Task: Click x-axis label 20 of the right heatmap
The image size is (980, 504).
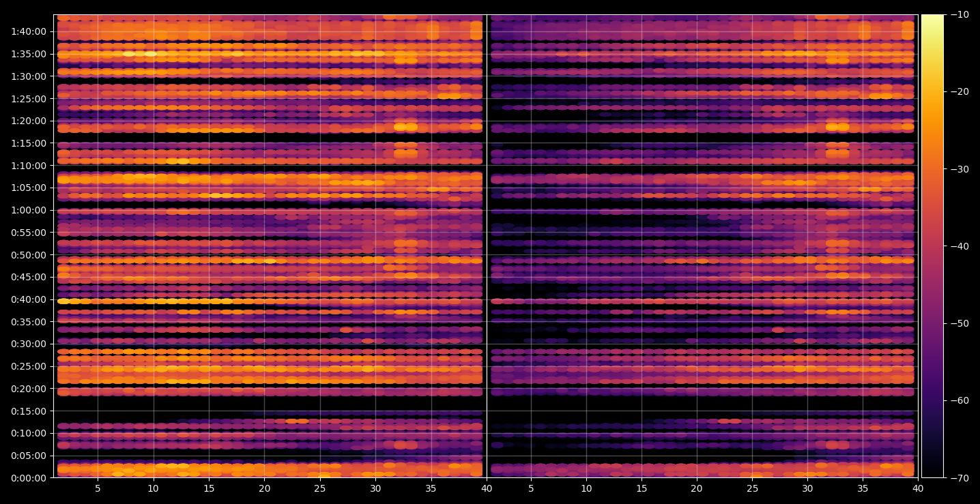Action: 697,488
